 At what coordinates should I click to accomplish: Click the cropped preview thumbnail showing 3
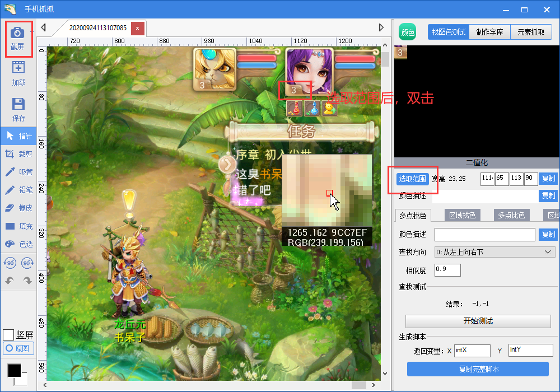tap(400, 53)
